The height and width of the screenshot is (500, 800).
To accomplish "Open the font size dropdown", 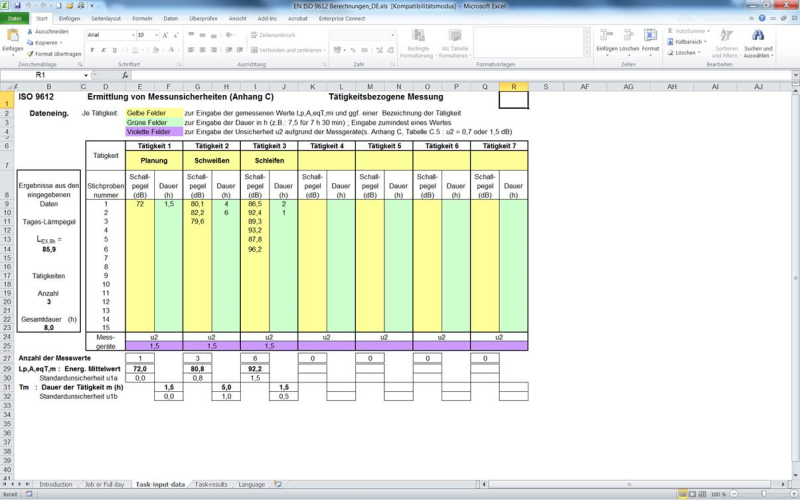I will (155, 35).
